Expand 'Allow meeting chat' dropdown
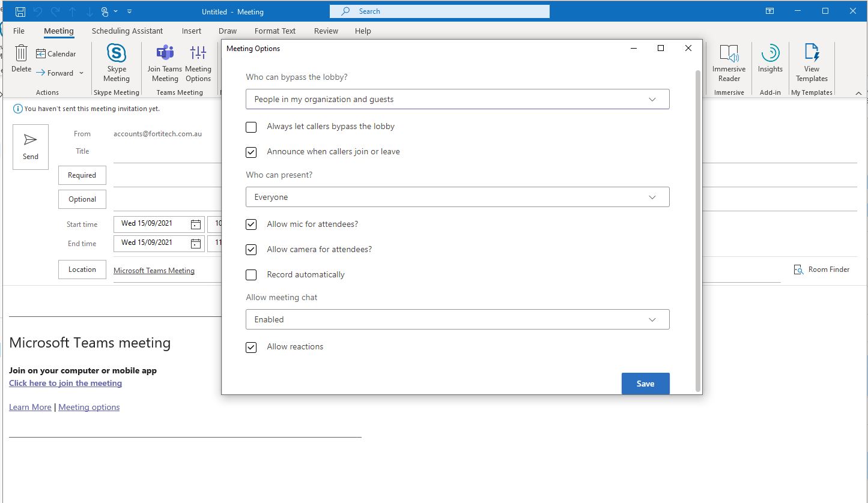The width and height of the screenshot is (868, 503). [458, 319]
